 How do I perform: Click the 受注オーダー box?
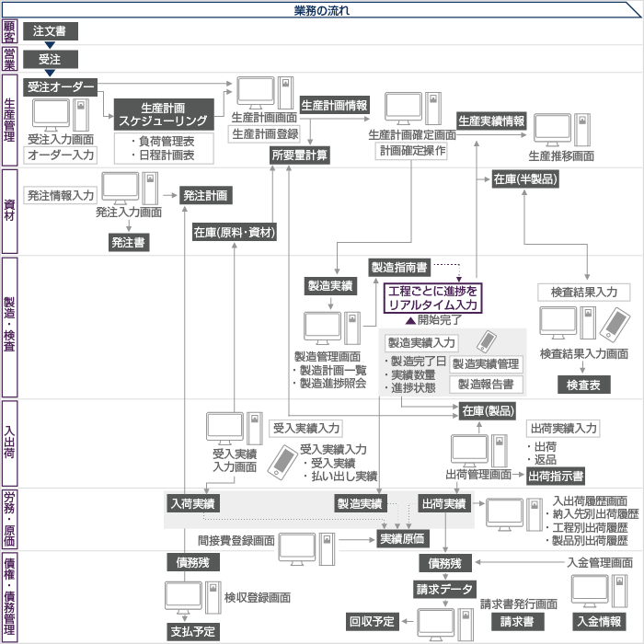click(x=60, y=87)
